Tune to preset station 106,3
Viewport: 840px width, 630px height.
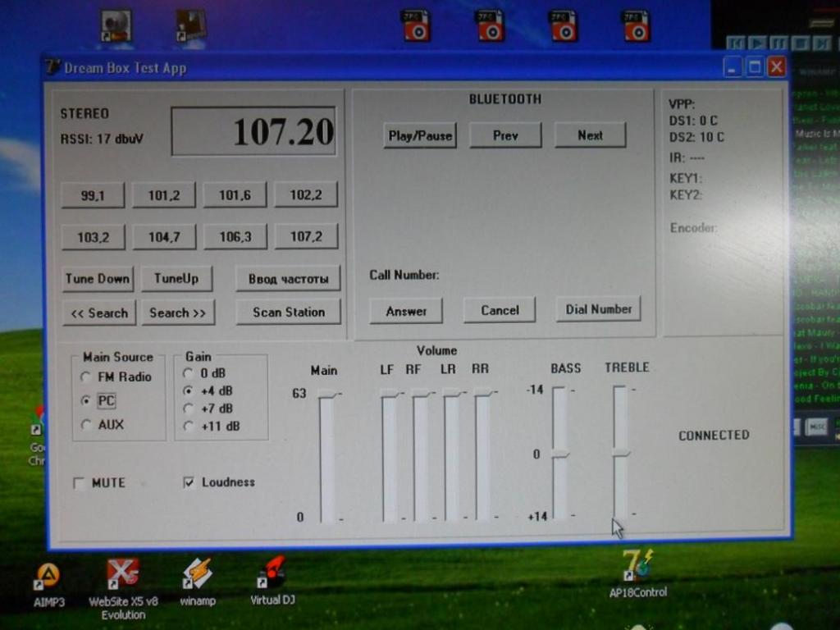(235, 236)
